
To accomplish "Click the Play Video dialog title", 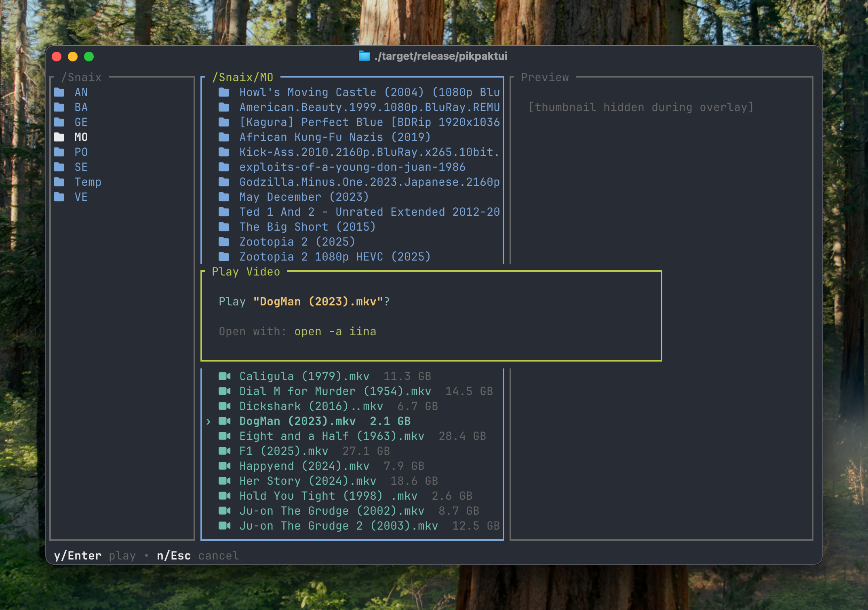I will (246, 272).
